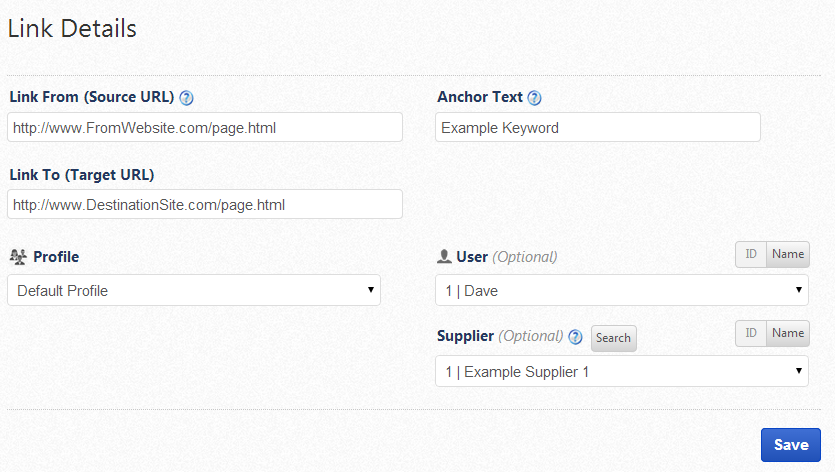Switch User list to Name view
Screen dimensions: 835x472
[x=788, y=254]
